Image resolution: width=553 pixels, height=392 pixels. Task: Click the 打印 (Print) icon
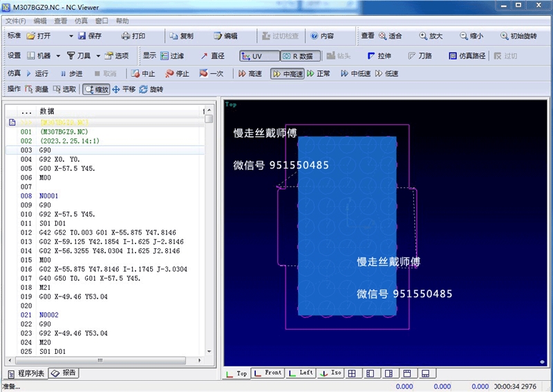pos(126,36)
